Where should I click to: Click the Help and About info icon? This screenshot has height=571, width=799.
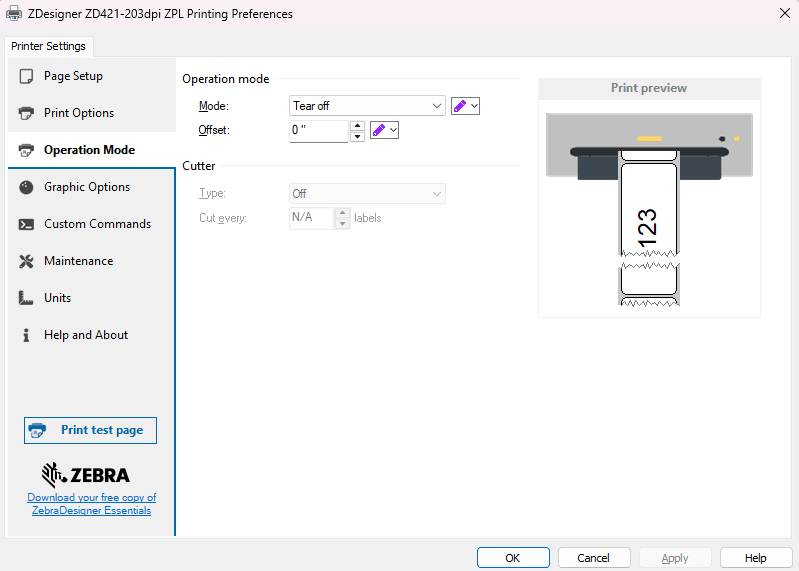(26, 335)
